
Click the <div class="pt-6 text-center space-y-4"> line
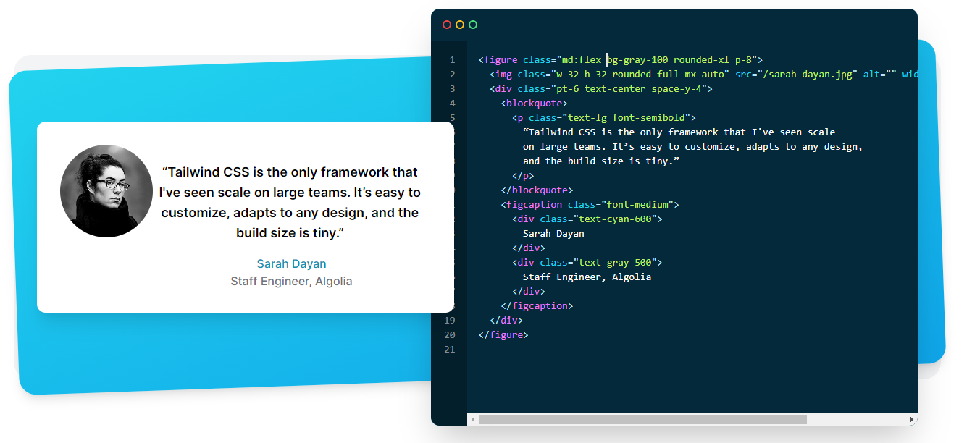601,89
